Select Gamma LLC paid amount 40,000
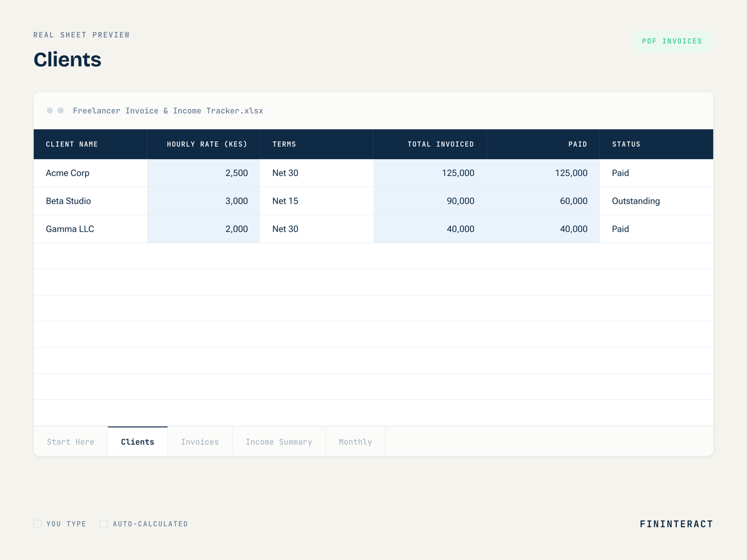This screenshot has height=560, width=747. click(543, 229)
